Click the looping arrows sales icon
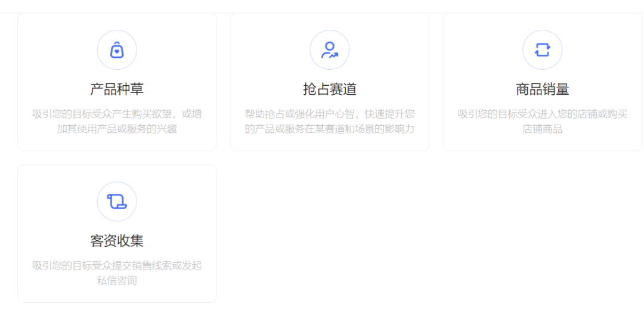The width and height of the screenshot is (644, 310). 542,50
